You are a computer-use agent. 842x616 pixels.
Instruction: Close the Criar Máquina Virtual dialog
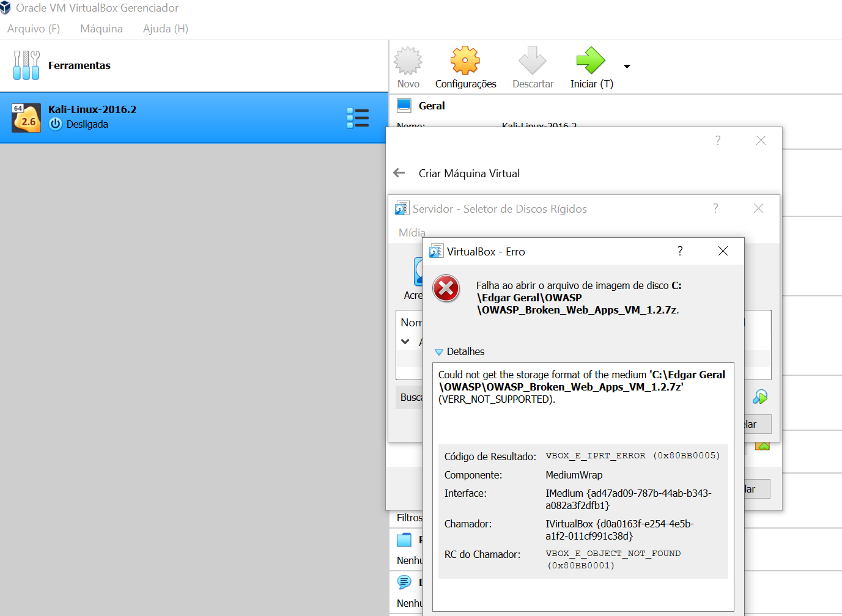761,141
